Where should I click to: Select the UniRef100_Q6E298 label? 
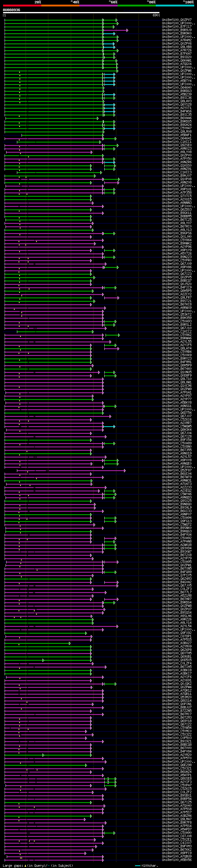click(x=177, y=765)
